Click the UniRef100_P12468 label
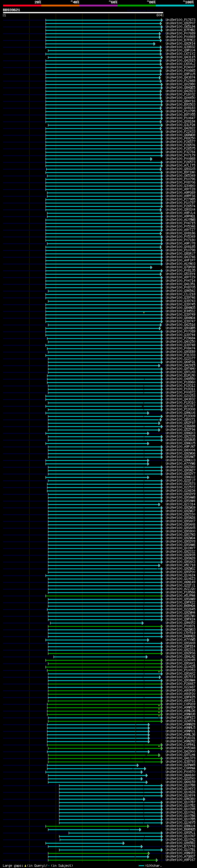The height and width of the screenshot is (868, 197). click(180, 81)
